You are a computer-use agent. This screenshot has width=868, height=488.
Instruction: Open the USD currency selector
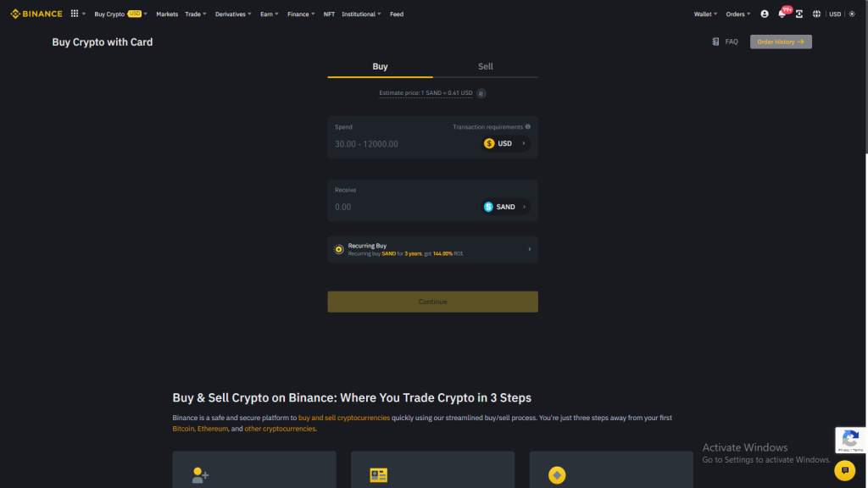point(504,143)
